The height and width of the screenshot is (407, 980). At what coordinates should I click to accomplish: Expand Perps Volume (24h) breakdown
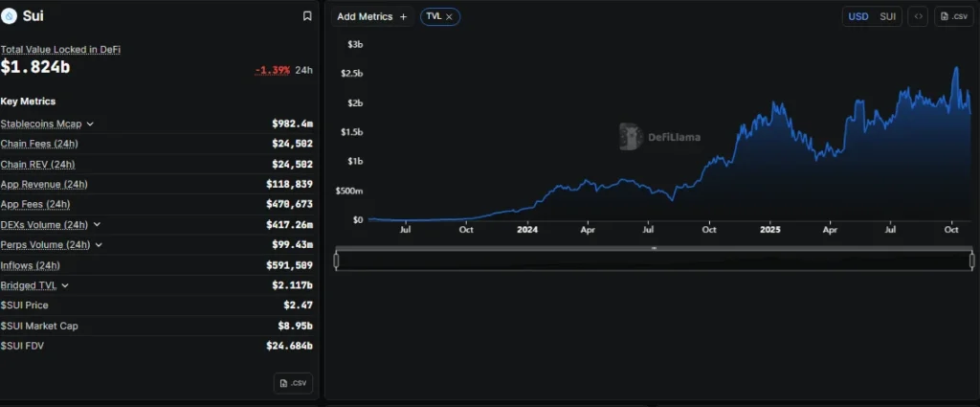[99, 245]
